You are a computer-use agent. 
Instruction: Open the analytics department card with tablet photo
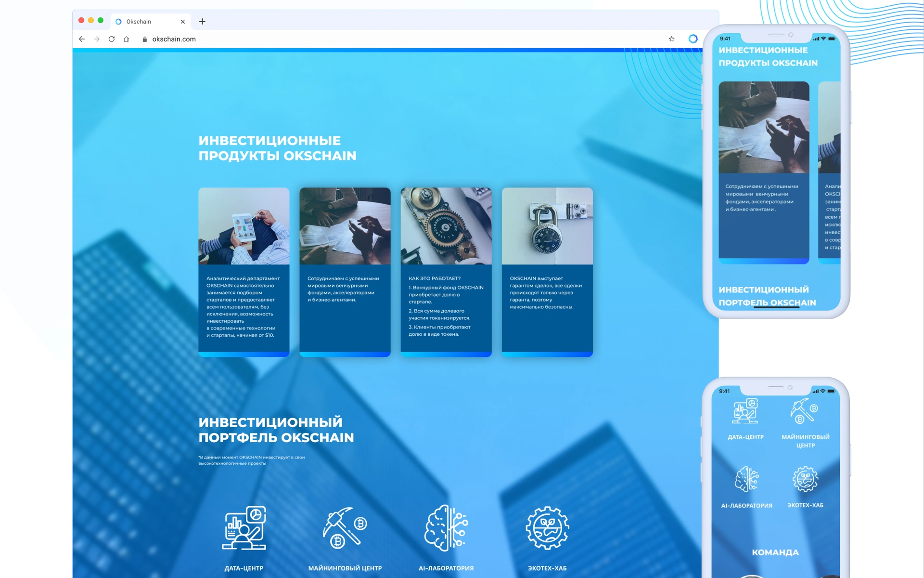pos(244,272)
